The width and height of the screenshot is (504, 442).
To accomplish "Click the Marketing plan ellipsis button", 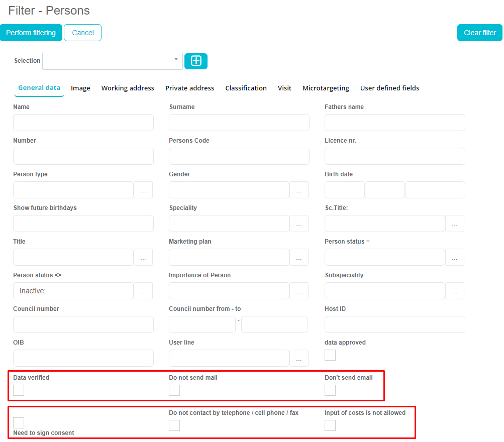I will coord(299,258).
